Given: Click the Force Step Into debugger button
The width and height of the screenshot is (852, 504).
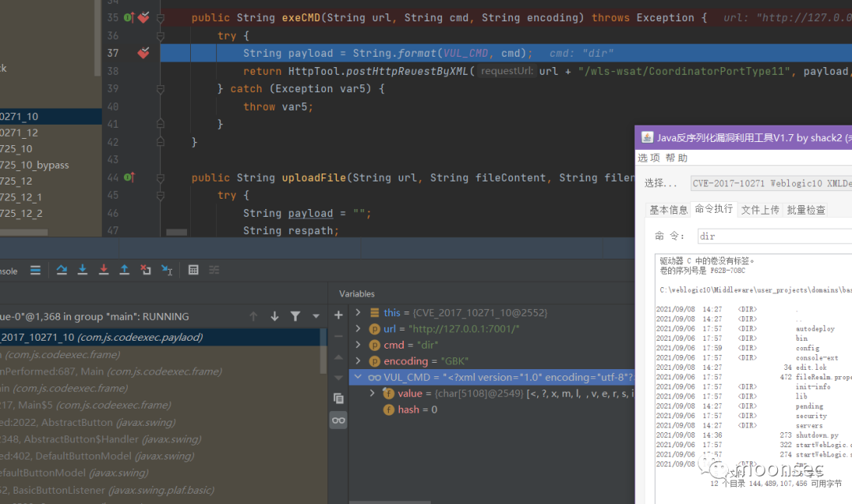Looking at the screenshot, I should 103,270.
